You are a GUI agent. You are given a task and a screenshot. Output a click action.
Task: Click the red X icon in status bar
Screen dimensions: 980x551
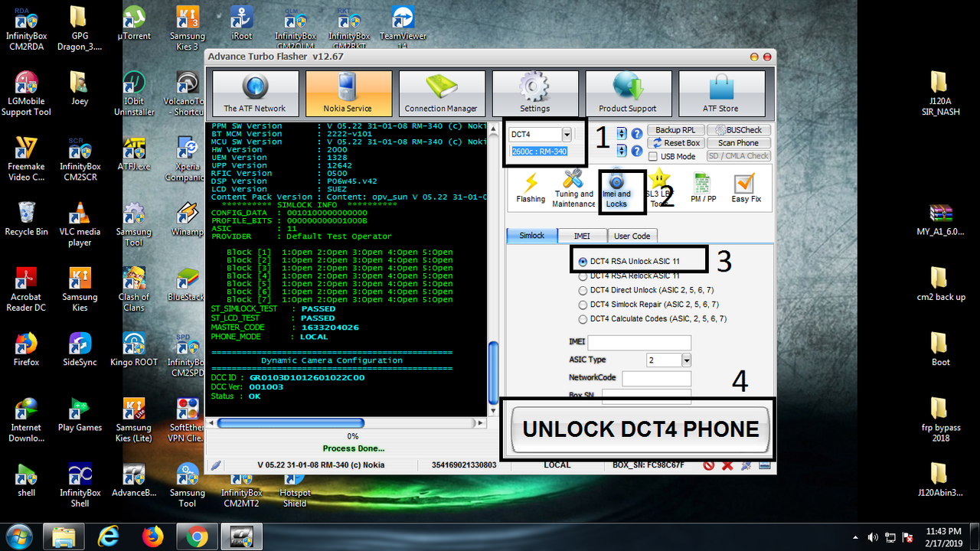pos(727,465)
